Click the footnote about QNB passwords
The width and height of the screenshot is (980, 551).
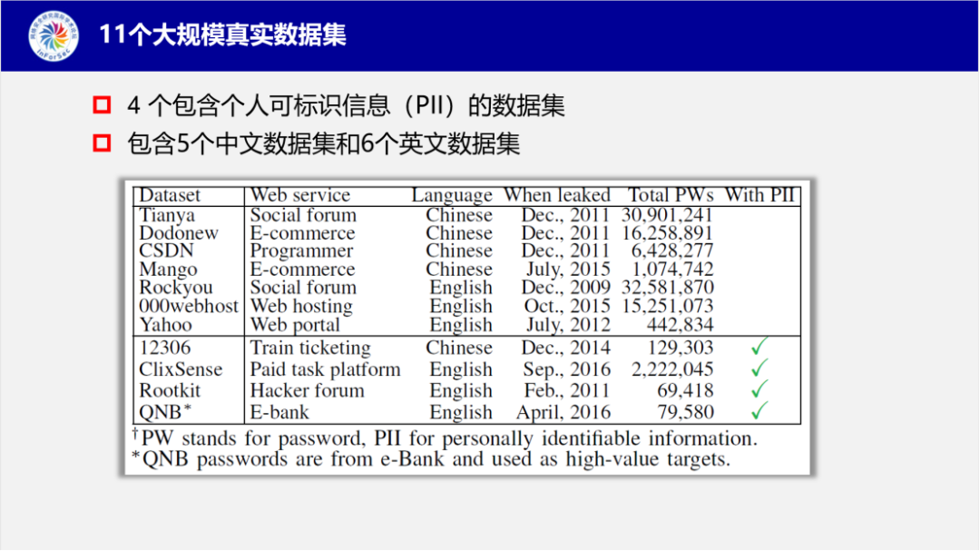coord(431,459)
